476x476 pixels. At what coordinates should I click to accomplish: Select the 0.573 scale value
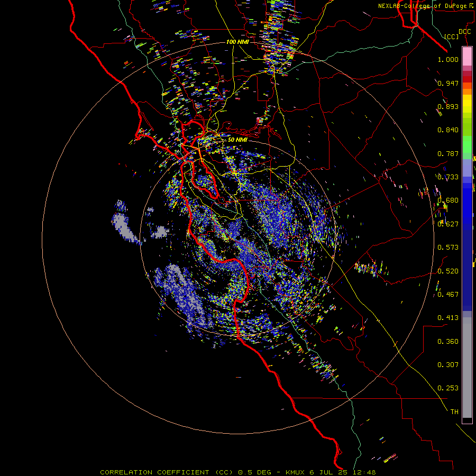pos(448,248)
